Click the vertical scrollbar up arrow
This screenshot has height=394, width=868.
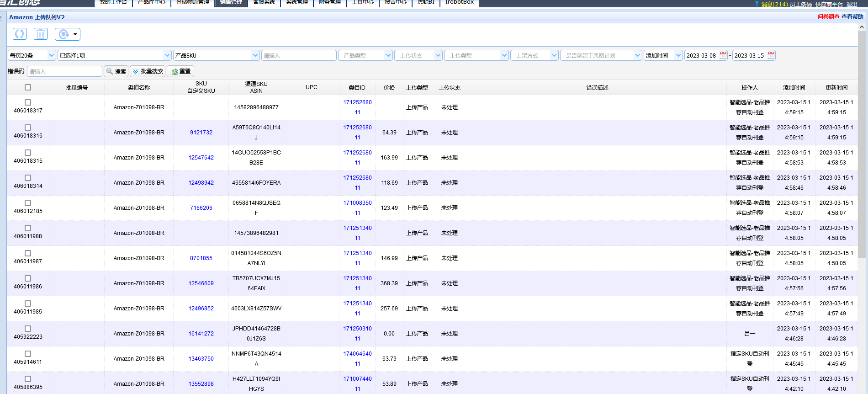click(862, 27)
